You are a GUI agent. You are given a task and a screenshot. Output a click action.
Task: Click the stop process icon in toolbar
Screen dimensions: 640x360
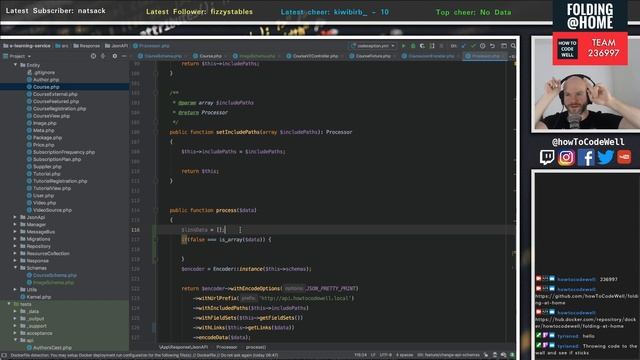pos(441,46)
